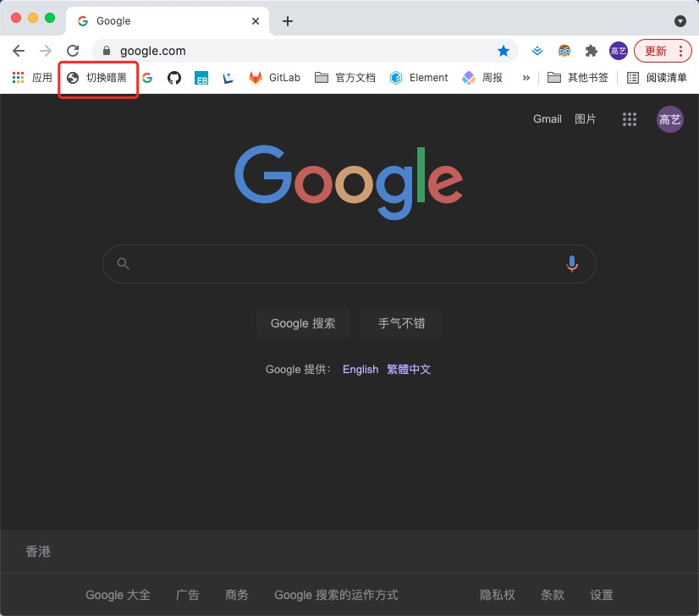Click the forward navigation arrow
The width and height of the screenshot is (699, 616).
46,51
